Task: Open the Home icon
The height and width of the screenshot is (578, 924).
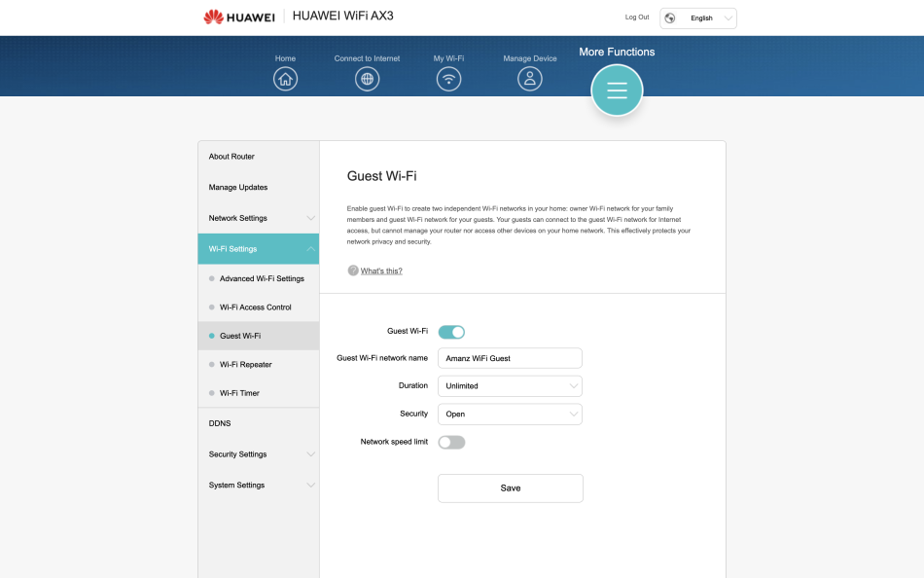Action: point(285,79)
